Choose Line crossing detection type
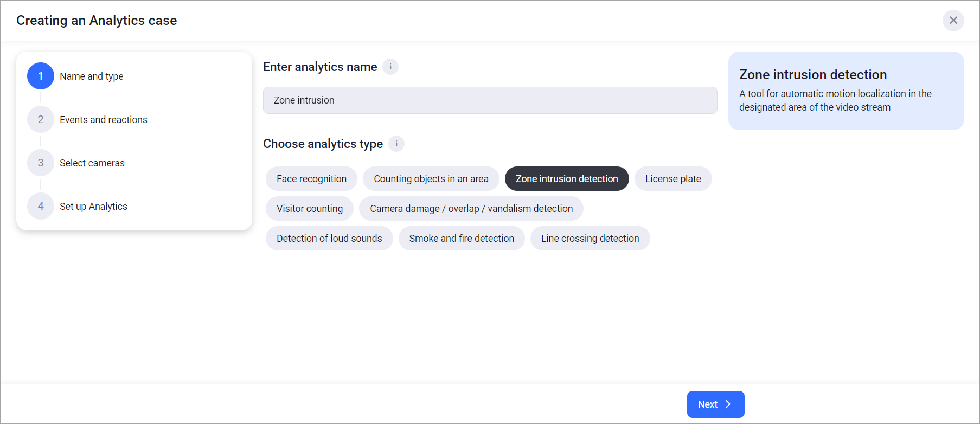980x424 pixels. pyautogui.click(x=590, y=239)
